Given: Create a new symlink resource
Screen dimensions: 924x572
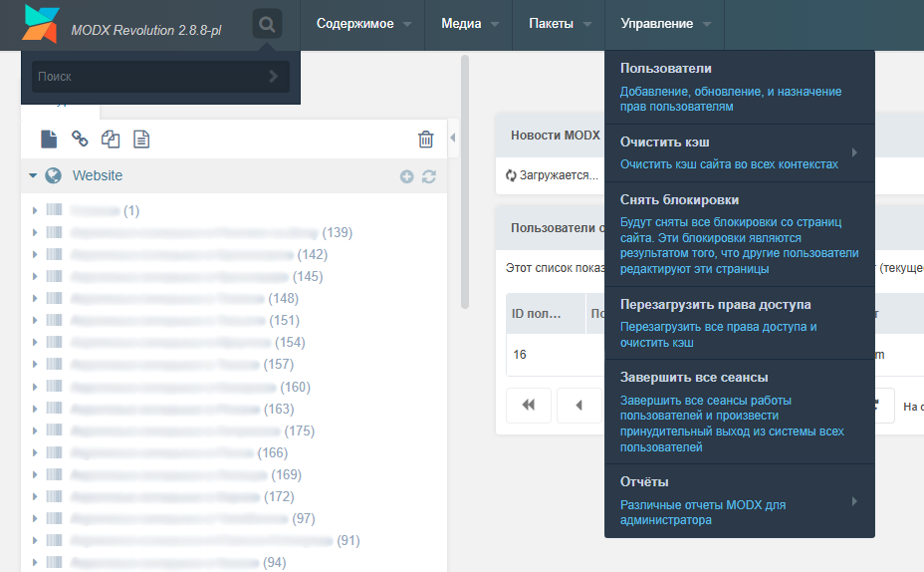Looking at the screenshot, I should [x=111, y=140].
